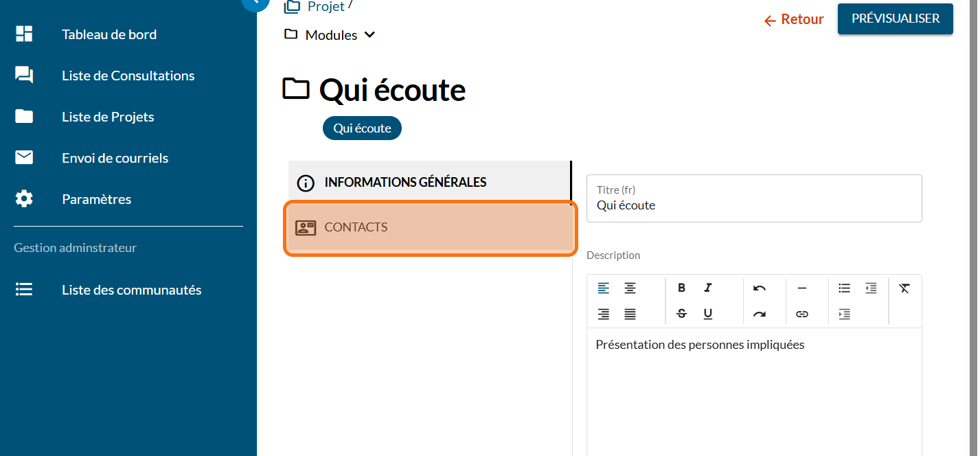Insert a hyperlink in the description
The width and height of the screenshot is (980, 456).
[801, 314]
